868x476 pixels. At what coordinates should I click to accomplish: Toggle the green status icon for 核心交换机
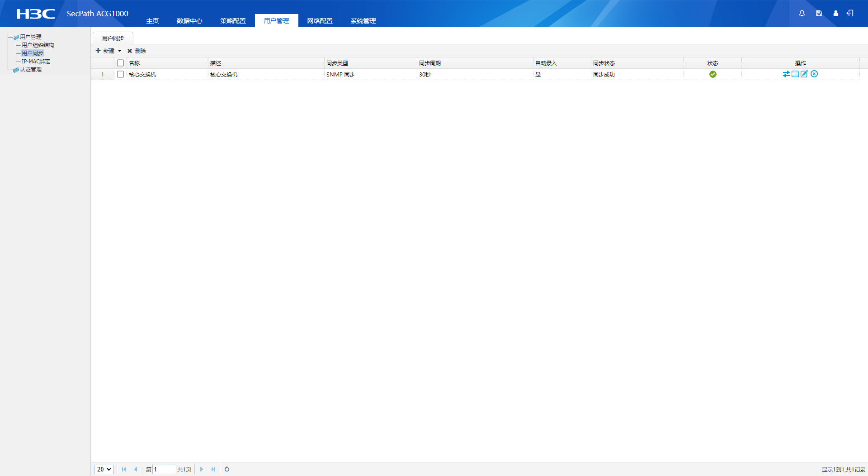click(x=713, y=74)
